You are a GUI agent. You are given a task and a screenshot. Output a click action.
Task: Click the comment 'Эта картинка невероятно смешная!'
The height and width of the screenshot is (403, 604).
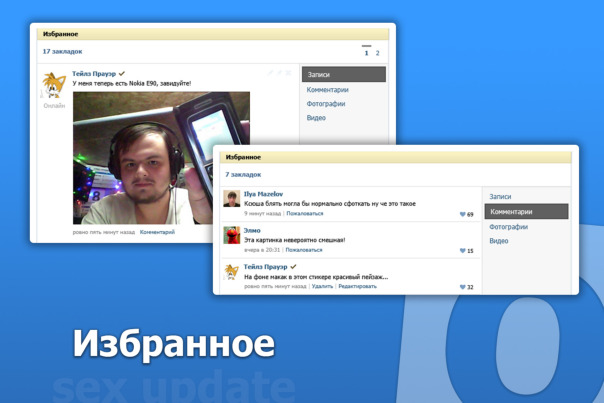coord(295,240)
